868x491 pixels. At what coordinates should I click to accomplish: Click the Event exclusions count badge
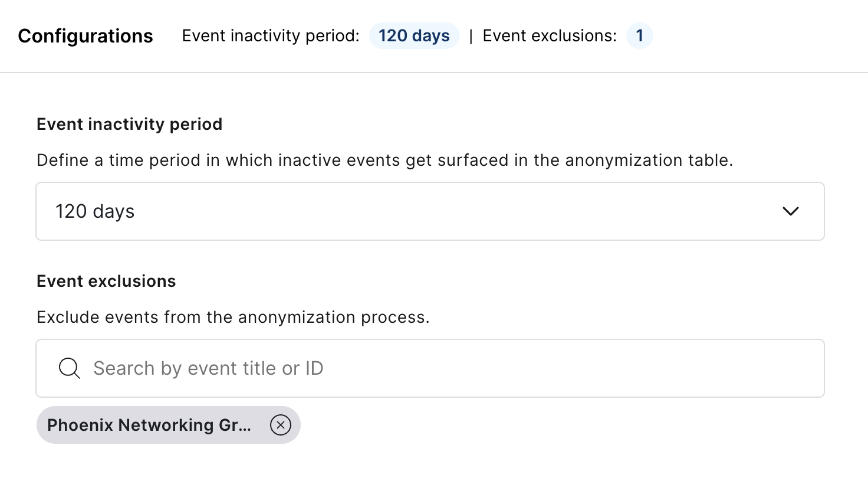click(639, 35)
